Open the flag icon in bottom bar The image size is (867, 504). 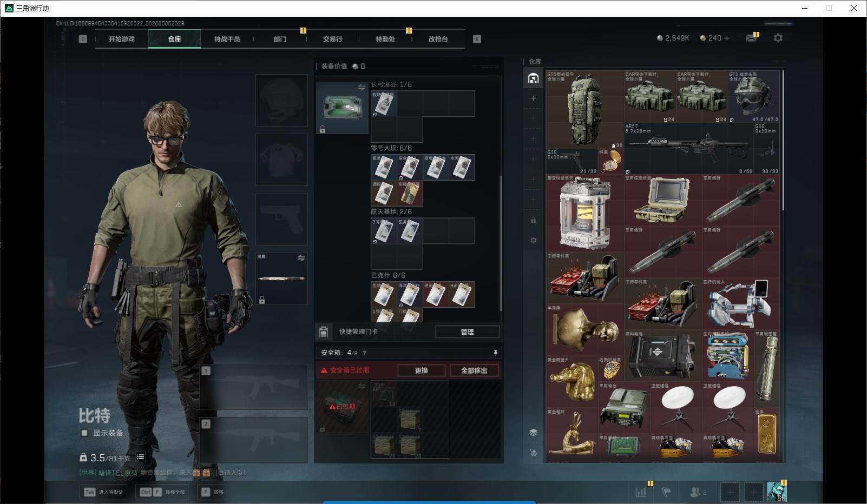click(666, 492)
